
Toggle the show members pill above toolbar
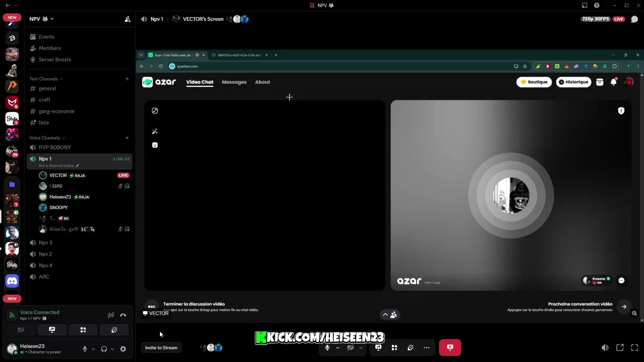click(x=389, y=315)
